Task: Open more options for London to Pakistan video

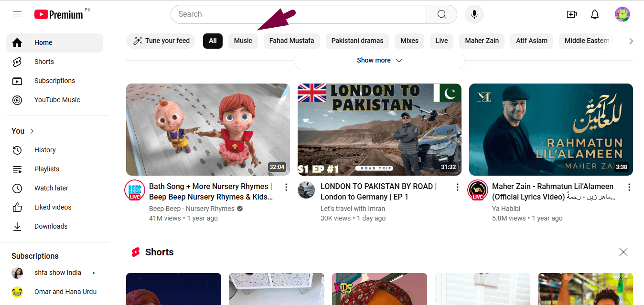Action: [458, 187]
